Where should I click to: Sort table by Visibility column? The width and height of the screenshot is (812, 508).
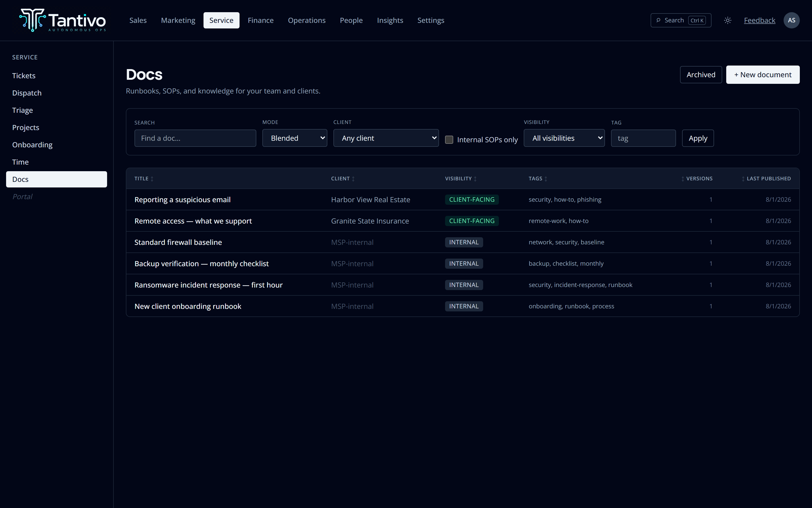461,178
